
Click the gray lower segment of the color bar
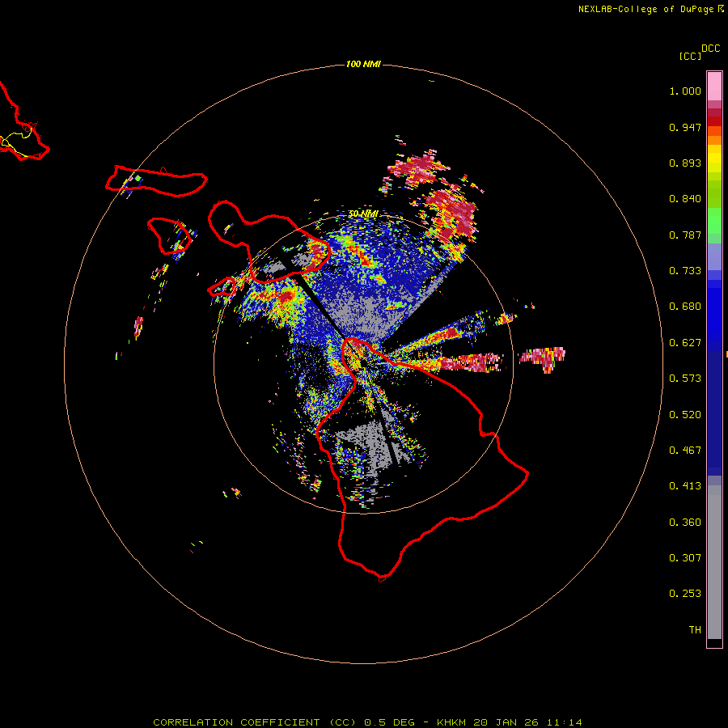coord(714,562)
